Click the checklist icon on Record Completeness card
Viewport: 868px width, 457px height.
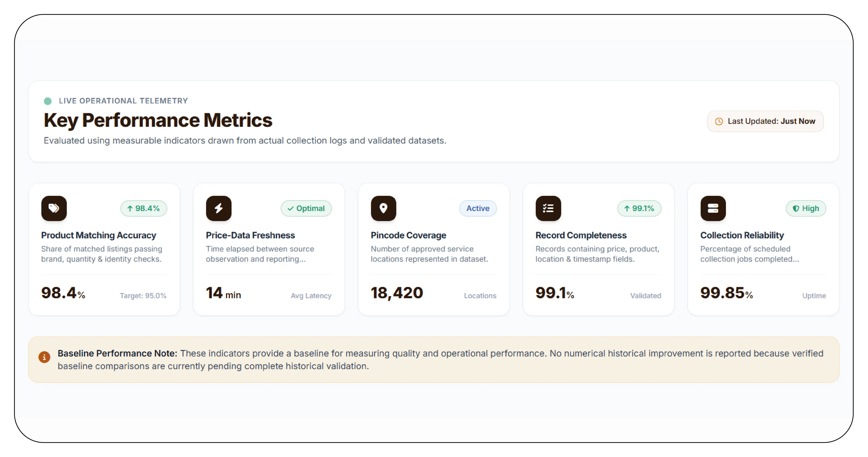[548, 208]
